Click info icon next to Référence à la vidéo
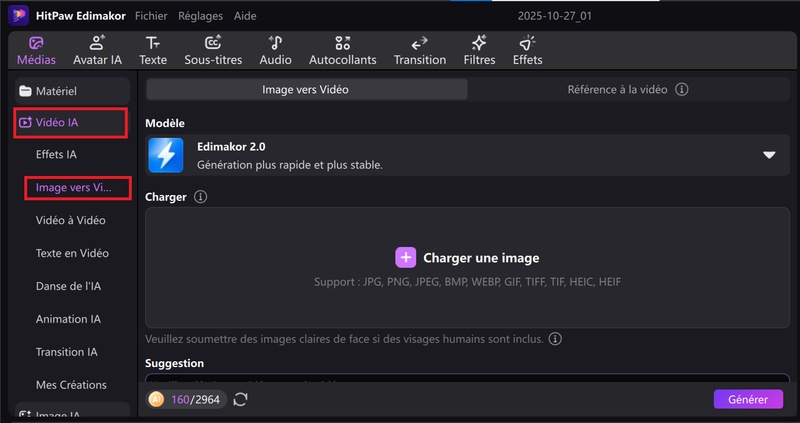This screenshot has width=800, height=423. coord(682,89)
